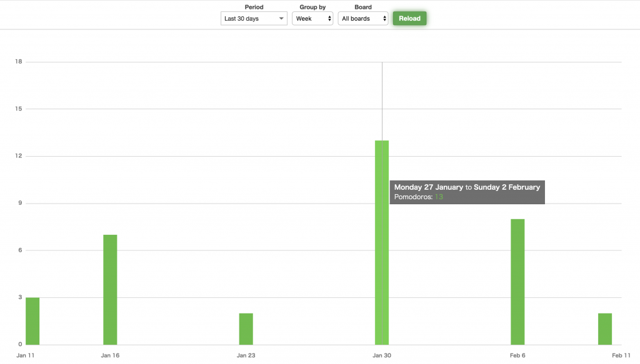Click the Jan 16 bar with 7 pomodoros
Image resolution: width=640 pixels, height=364 pixels.
pos(110,290)
